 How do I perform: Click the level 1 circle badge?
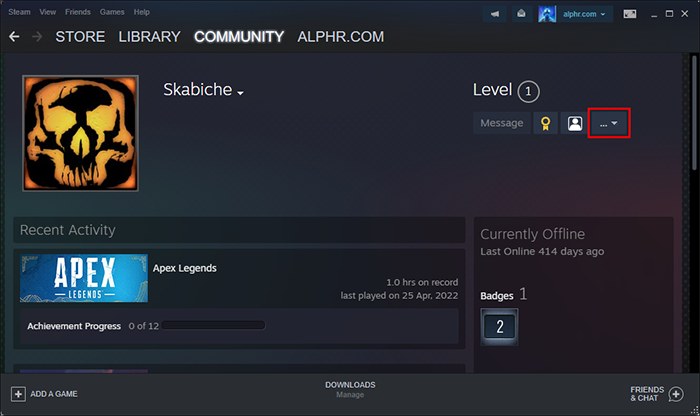pos(528,92)
